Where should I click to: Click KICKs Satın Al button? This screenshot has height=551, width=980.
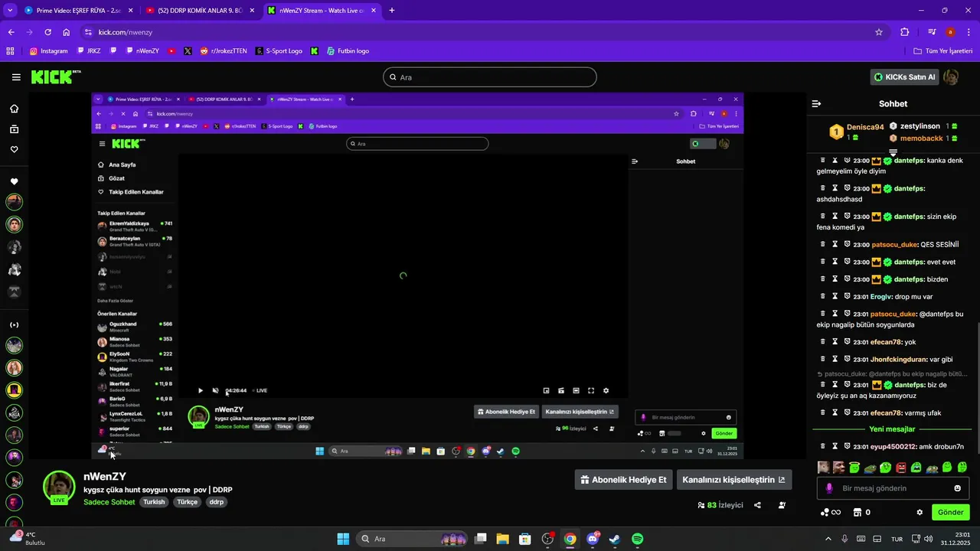905,77
